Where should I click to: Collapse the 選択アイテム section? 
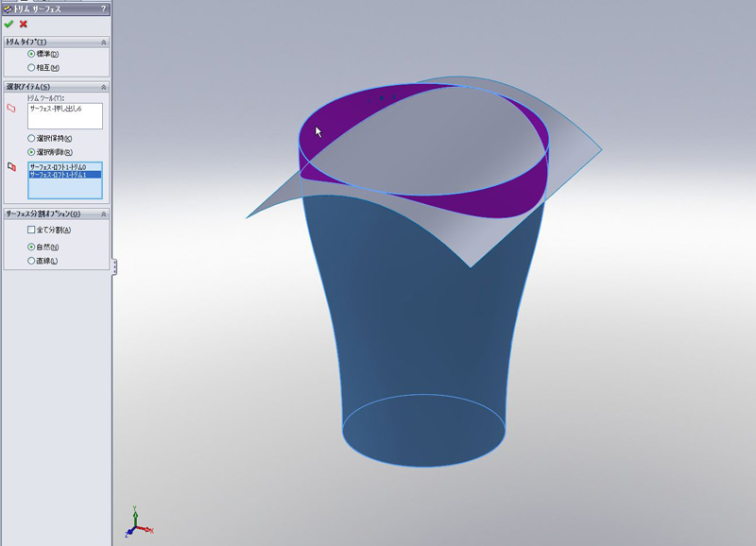[103, 87]
